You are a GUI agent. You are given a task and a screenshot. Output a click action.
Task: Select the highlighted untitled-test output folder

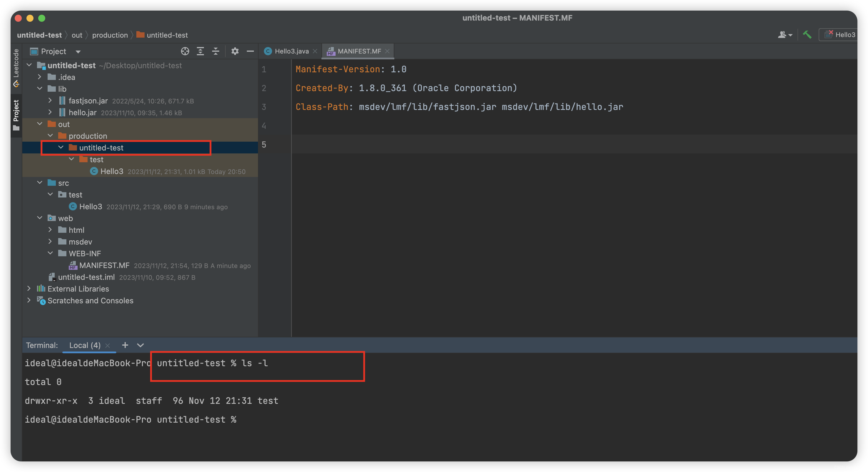coord(140,148)
